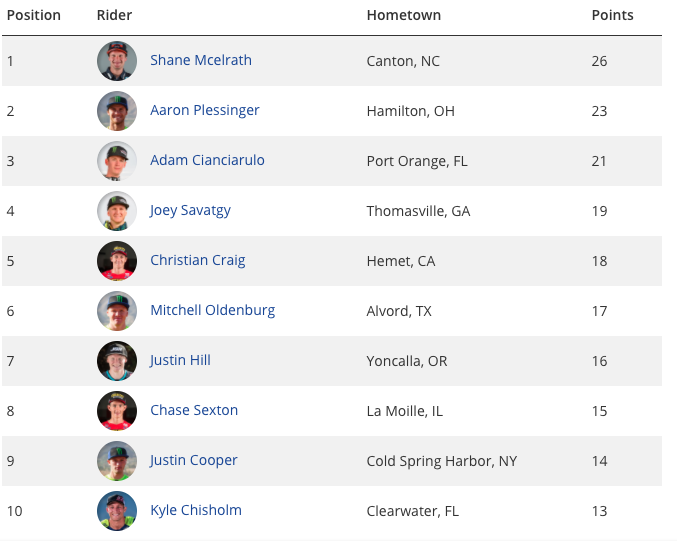The image size is (677, 541).
Task: Select Adam Cianciarulo's name link
Action: click(x=207, y=160)
